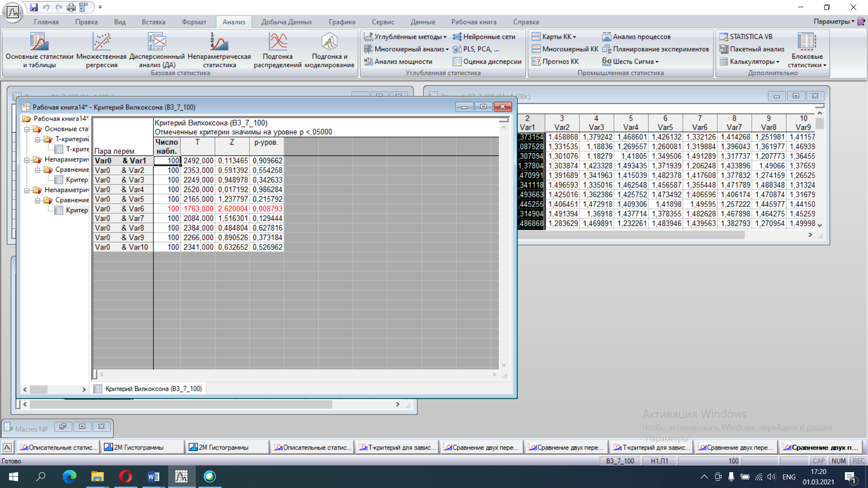The width and height of the screenshot is (868, 488).
Task: Open Прогноз КК tool
Action: 555,61
